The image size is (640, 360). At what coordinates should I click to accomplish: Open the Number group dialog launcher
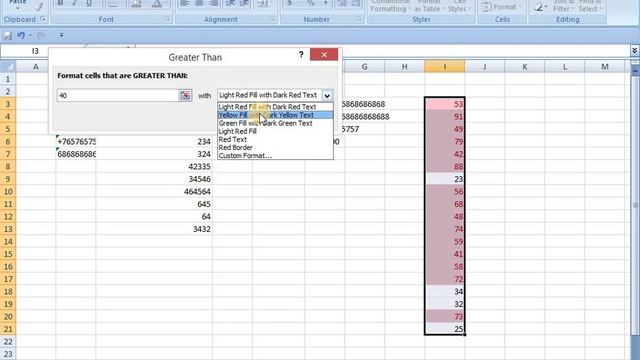(359, 19)
